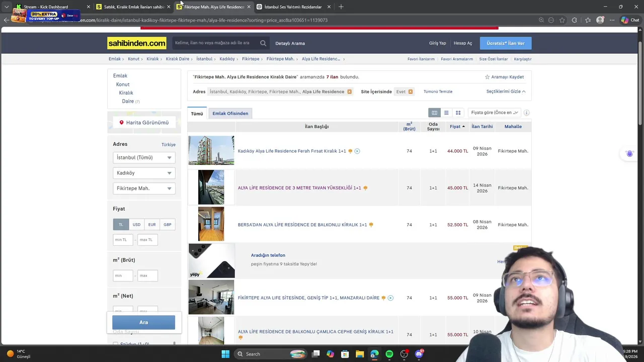This screenshot has width=644, height=362.
Task: Click the max TL price field
Action: click(x=147, y=240)
